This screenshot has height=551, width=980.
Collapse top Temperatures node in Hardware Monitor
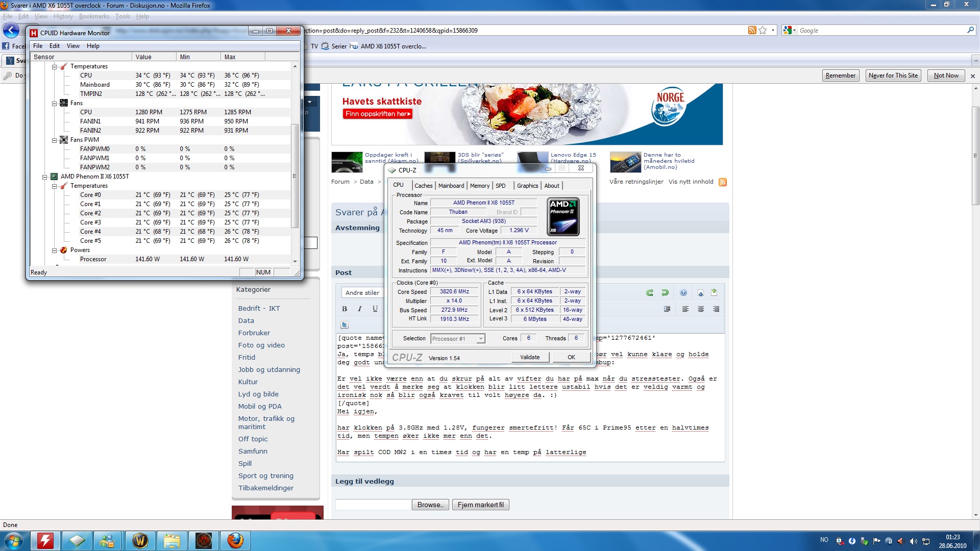[54, 67]
